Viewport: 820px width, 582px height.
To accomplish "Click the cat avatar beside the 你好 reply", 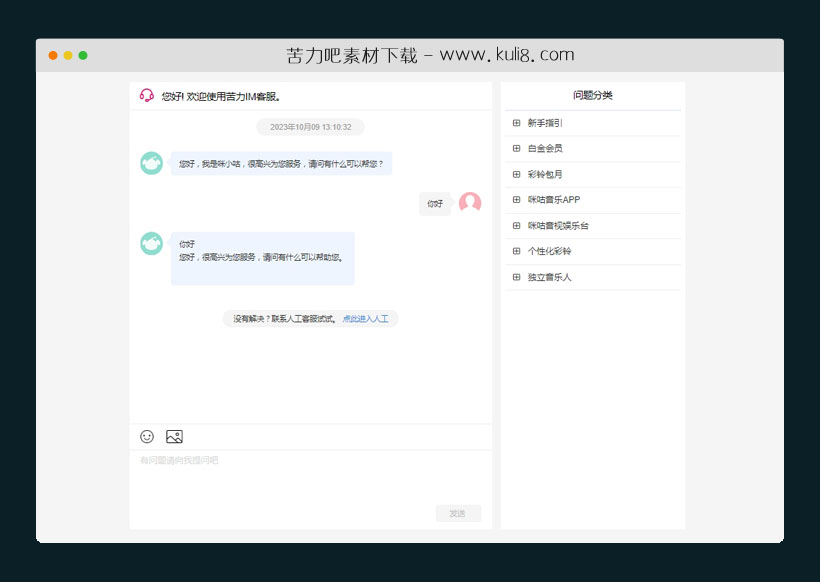I will [151, 243].
